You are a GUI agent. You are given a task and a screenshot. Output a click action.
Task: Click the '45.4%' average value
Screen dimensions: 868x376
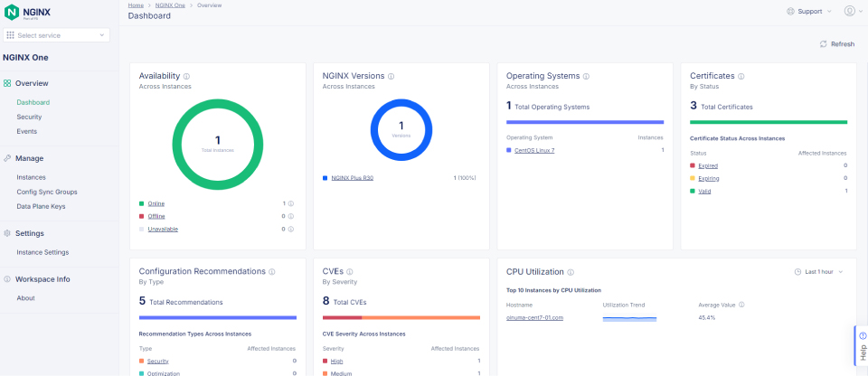(707, 318)
